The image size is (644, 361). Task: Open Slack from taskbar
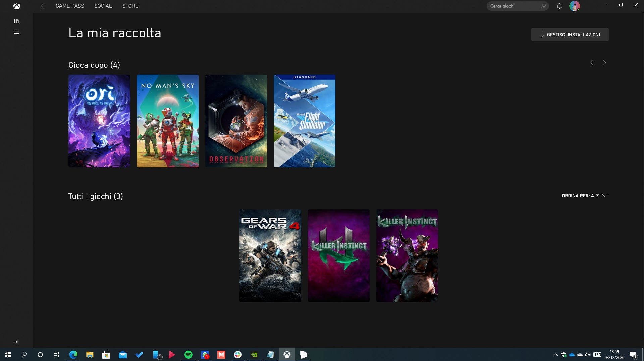click(x=238, y=355)
